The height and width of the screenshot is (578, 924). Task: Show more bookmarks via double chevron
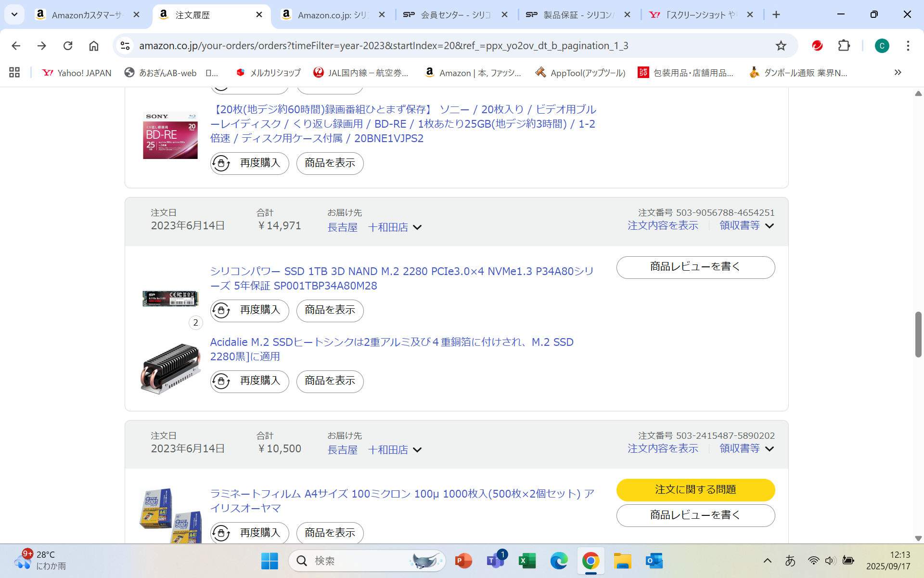[x=898, y=73]
